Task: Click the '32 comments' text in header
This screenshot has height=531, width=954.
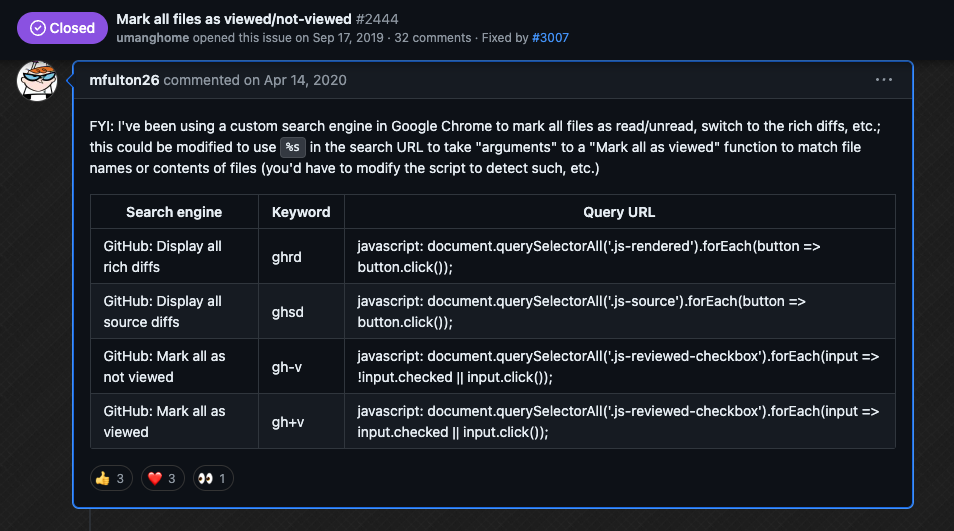Action: (433, 38)
